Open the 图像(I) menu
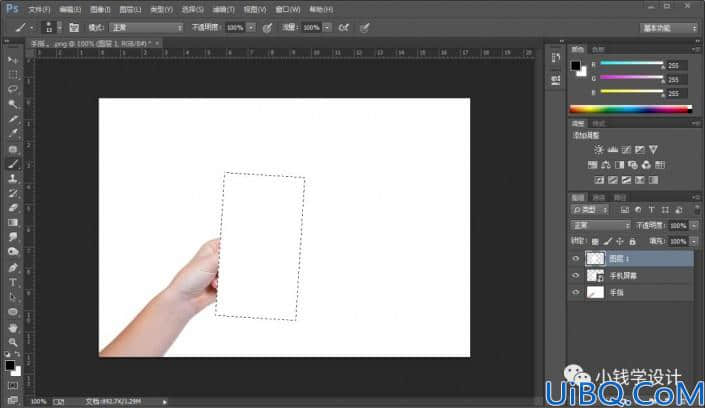Viewport: 705px width, 408px height. click(x=100, y=9)
